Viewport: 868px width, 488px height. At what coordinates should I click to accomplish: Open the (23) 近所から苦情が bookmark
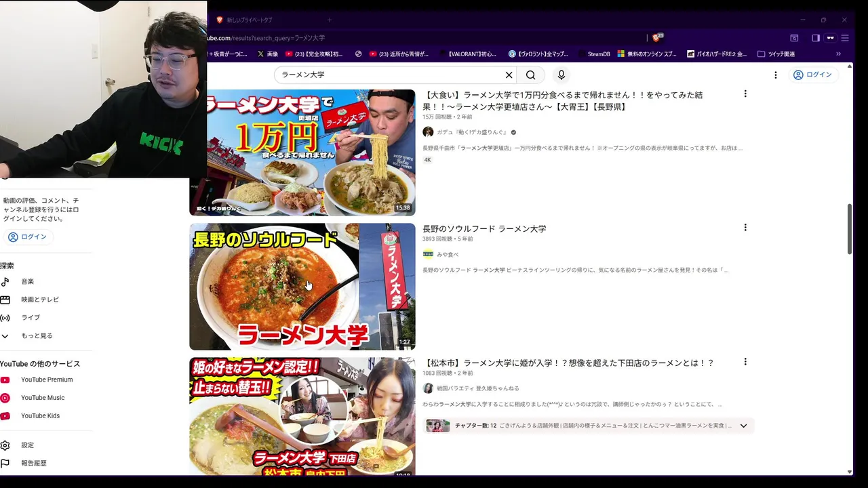point(399,54)
